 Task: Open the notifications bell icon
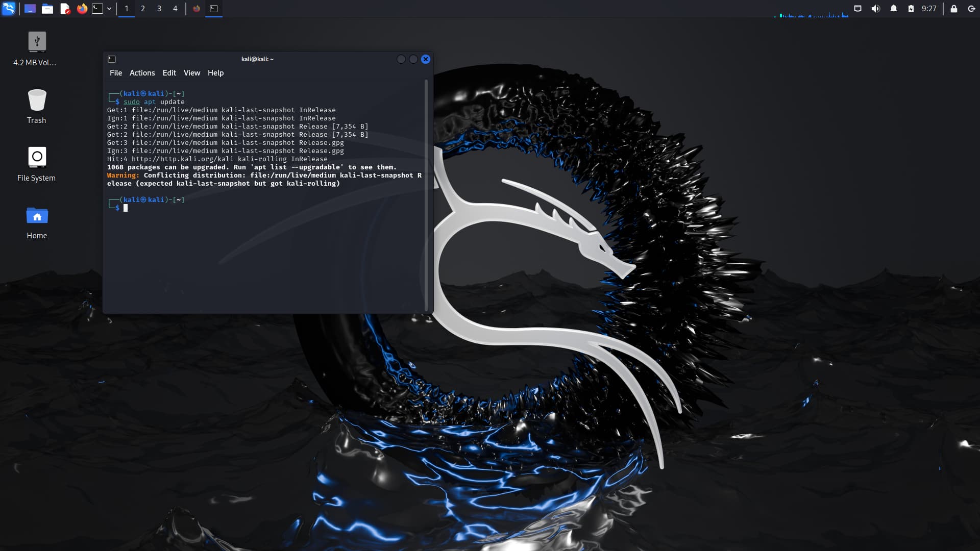894,9
